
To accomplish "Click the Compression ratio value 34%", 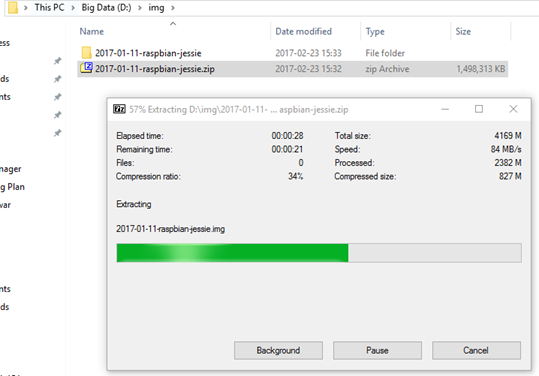I will [x=296, y=176].
